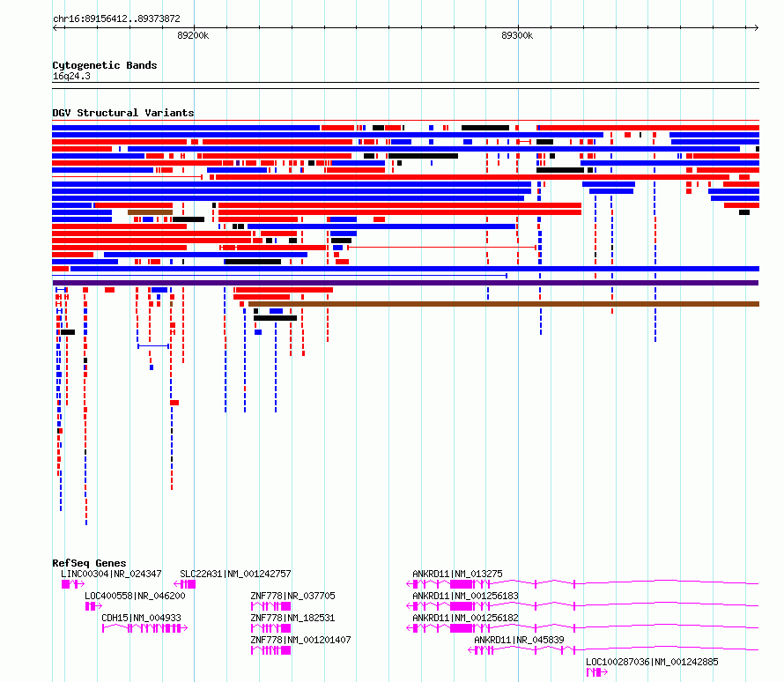The image size is (784, 682).
Task: Click the long purple structural variant bar
Action: coord(405,283)
